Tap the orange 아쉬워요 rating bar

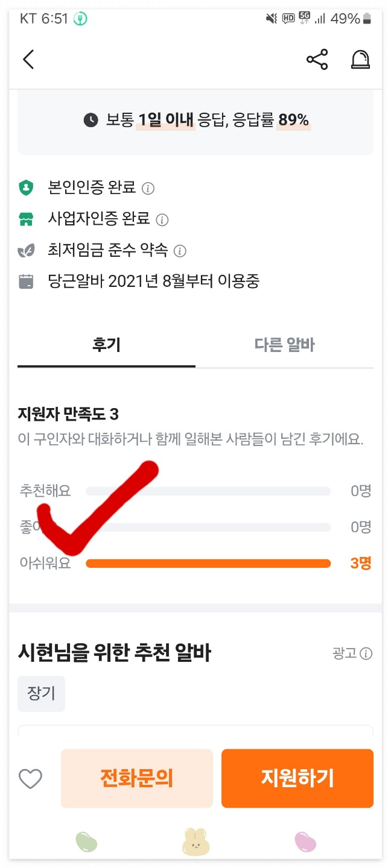tap(208, 563)
